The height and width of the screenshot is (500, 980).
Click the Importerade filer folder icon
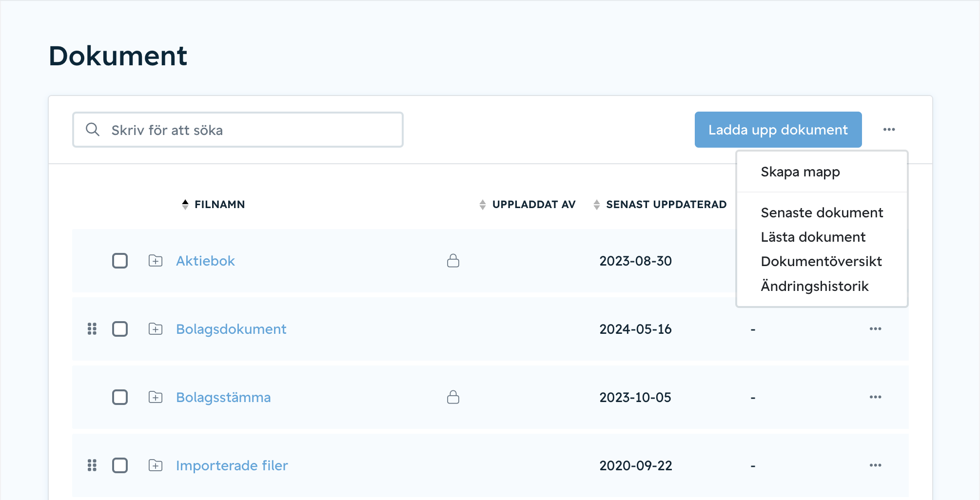(156, 465)
